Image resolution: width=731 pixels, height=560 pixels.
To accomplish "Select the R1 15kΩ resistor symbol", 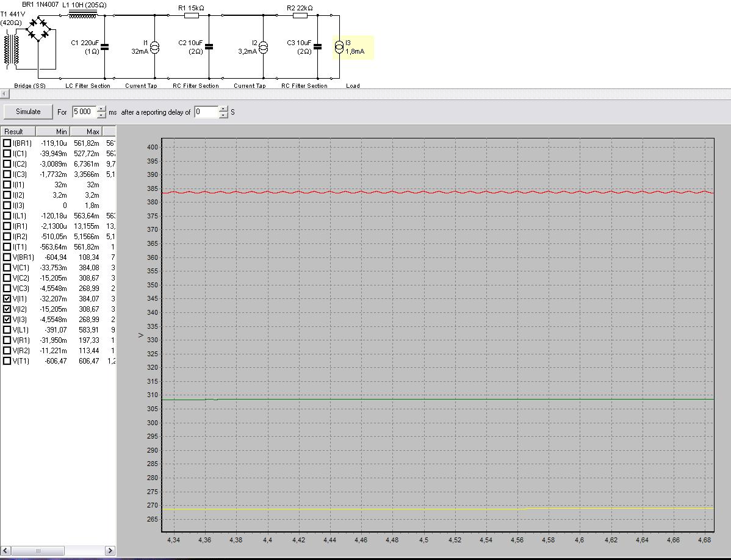I will [x=192, y=15].
